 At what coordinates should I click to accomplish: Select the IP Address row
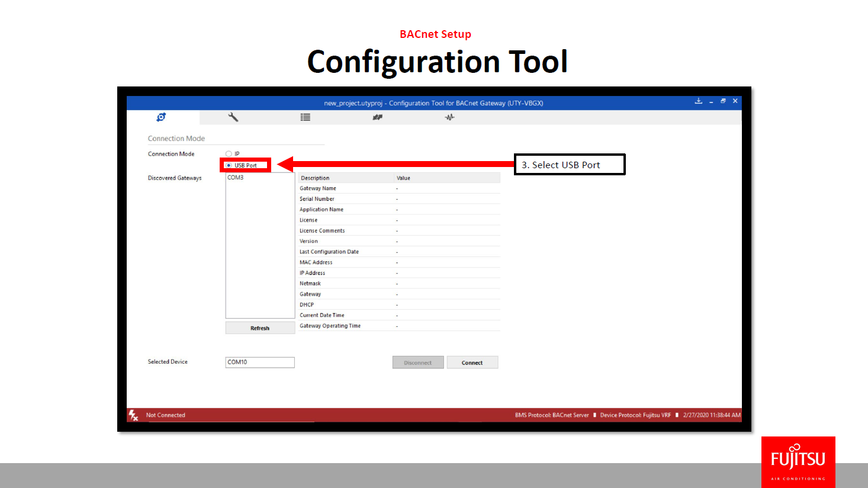(x=399, y=273)
